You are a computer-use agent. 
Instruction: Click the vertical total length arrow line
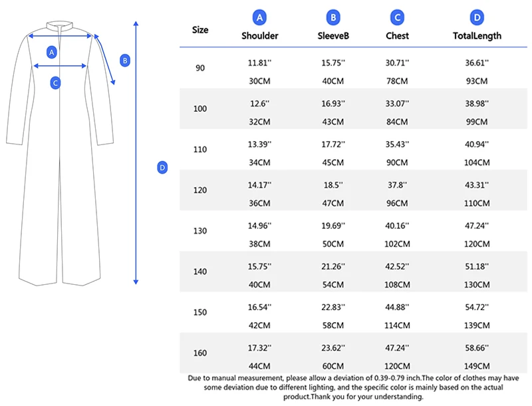point(136,152)
